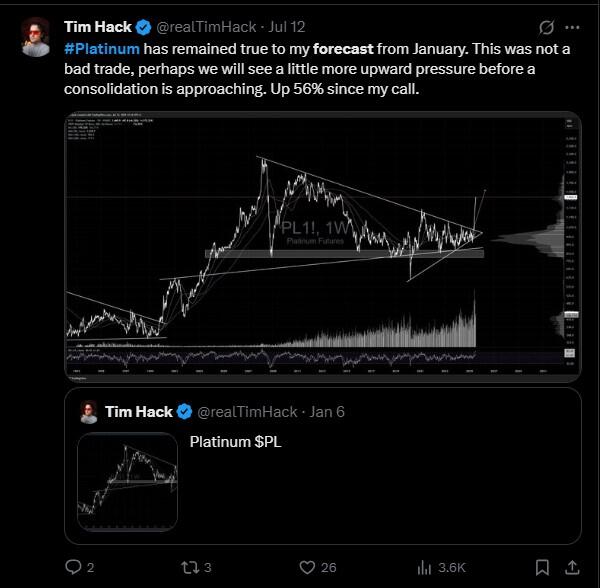Open the quoted tweet text "Platinum $PL"
Screen dimensions: 600x588
click(x=236, y=441)
